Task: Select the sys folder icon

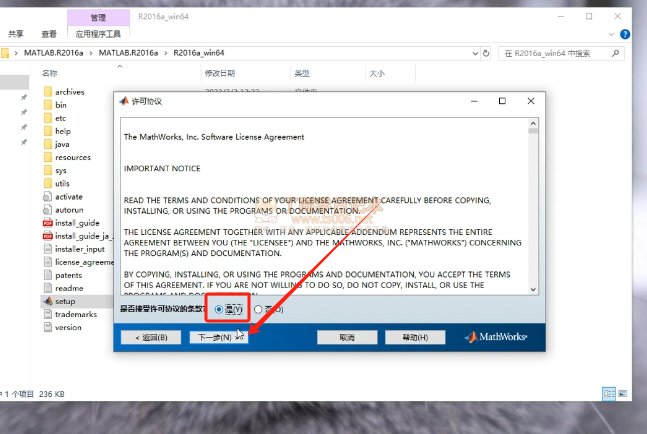Action: click(x=48, y=170)
